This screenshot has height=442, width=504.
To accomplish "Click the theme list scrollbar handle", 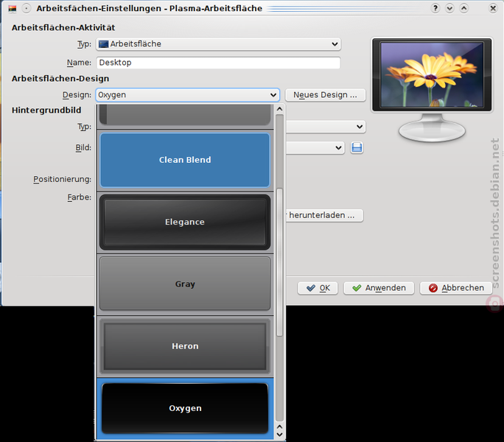I will pyautogui.click(x=280, y=262).
